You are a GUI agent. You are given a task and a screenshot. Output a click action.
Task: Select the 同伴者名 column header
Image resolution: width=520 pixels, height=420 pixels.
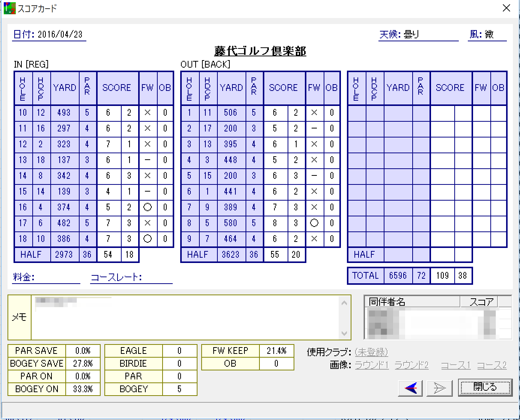pos(412,301)
